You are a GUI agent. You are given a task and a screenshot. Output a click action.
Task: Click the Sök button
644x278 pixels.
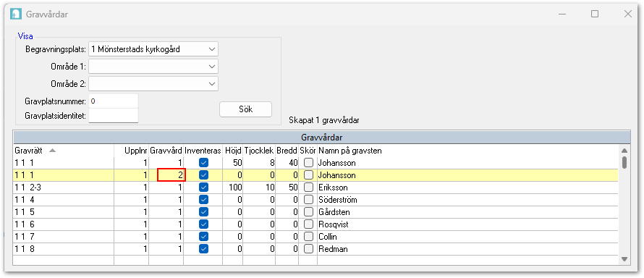[x=245, y=109]
